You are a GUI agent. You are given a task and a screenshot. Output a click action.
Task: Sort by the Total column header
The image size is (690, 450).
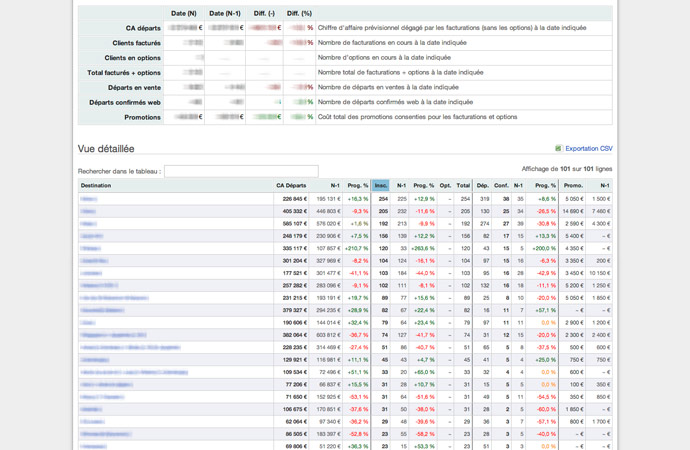[x=463, y=186]
